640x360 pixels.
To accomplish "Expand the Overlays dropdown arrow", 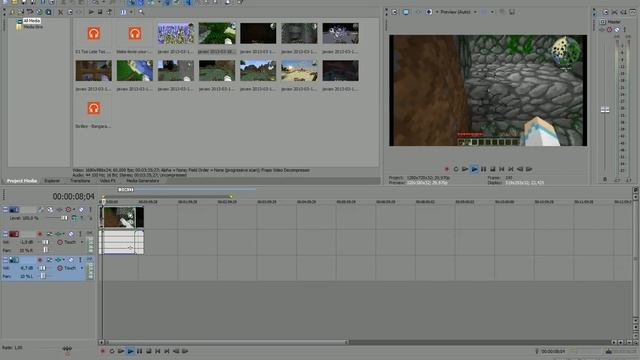I will (x=492, y=12).
